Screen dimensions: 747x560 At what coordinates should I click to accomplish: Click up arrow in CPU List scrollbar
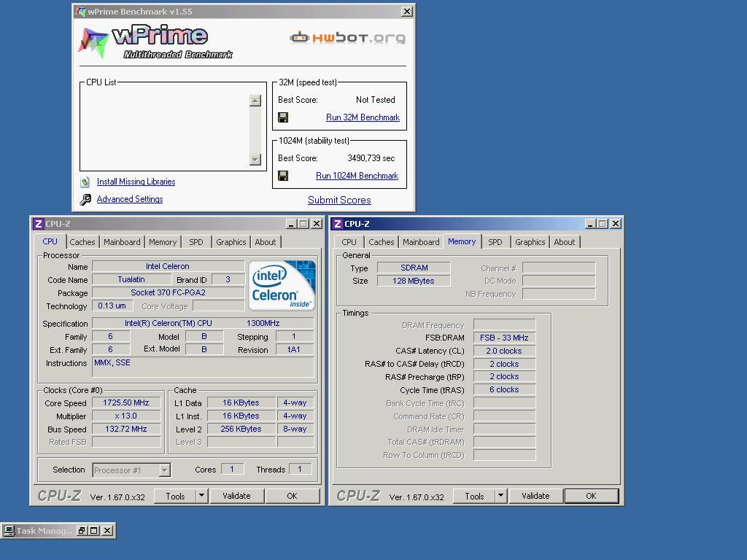255,101
